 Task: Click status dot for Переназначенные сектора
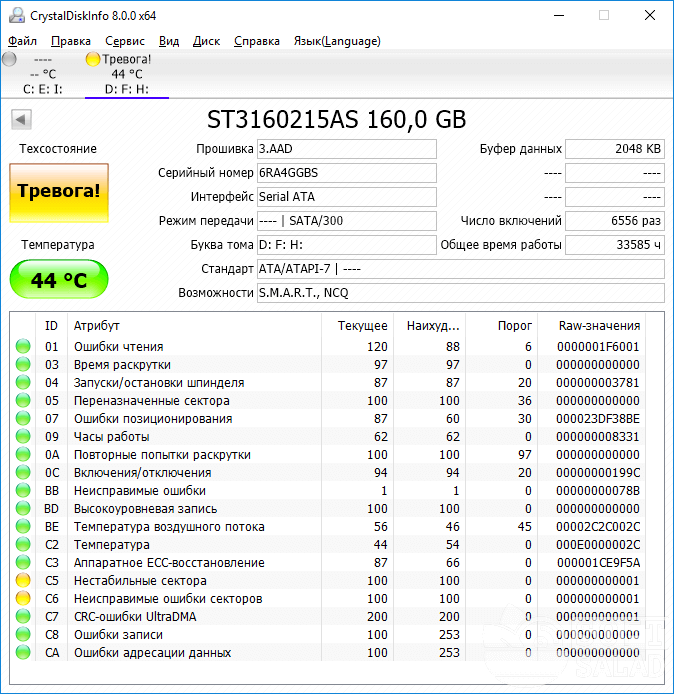(x=23, y=400)
